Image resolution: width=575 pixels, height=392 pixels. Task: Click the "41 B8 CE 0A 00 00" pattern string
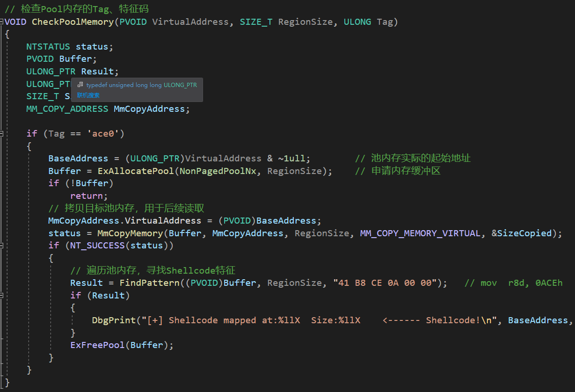[386, 283]
